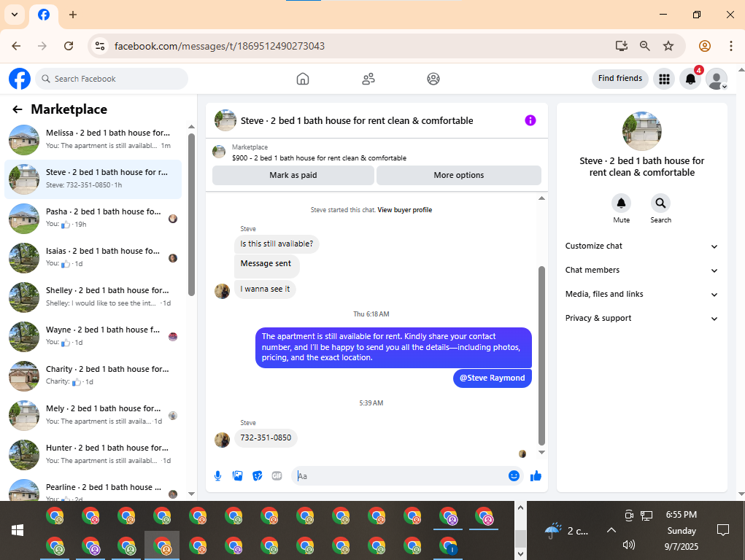Open Mely conversation
Viewport: 745px width, 560px height.
[93, 416]
